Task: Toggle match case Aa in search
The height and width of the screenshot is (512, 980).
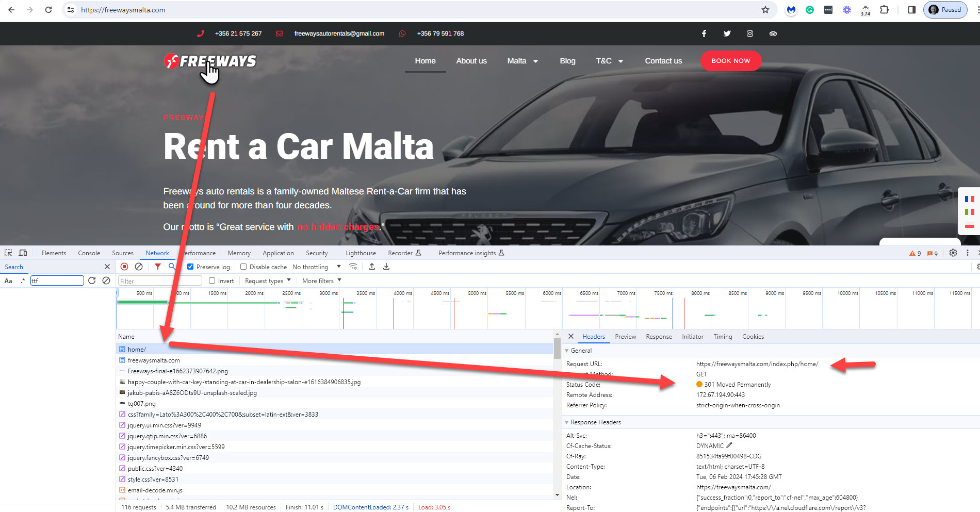Action: pyautogui.click(x=8, y=280)
